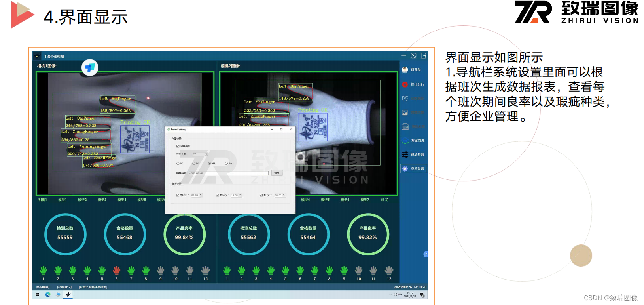Click the camera 2 glove image view

point(309,133)
